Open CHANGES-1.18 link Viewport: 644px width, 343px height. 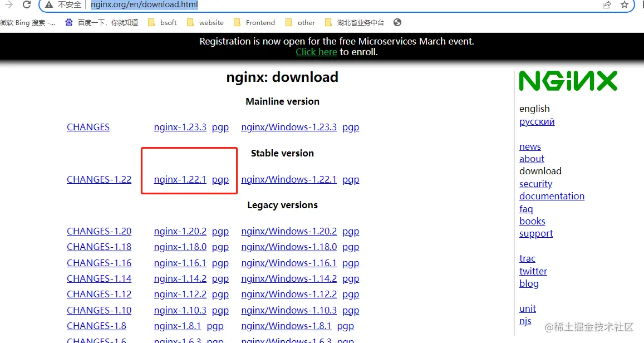point(99,247)
